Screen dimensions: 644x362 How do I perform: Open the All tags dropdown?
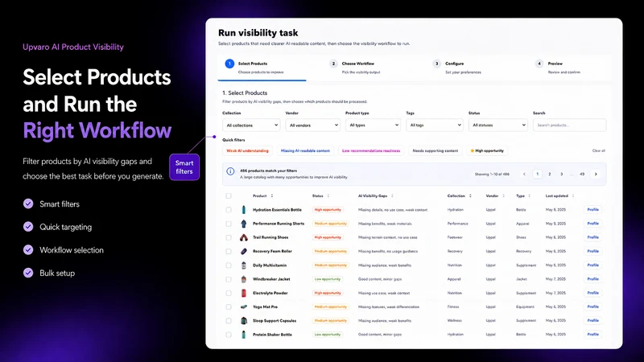point(434,125)
